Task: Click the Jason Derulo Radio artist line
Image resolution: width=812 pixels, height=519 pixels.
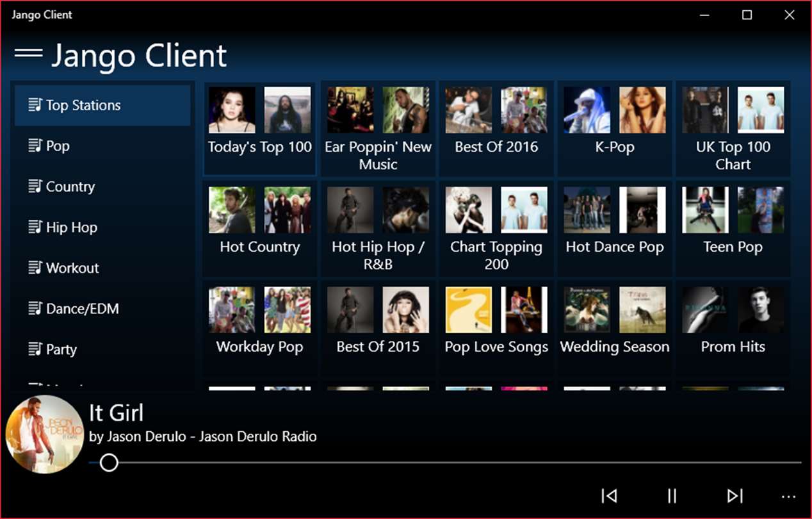Action: point(202,436)
